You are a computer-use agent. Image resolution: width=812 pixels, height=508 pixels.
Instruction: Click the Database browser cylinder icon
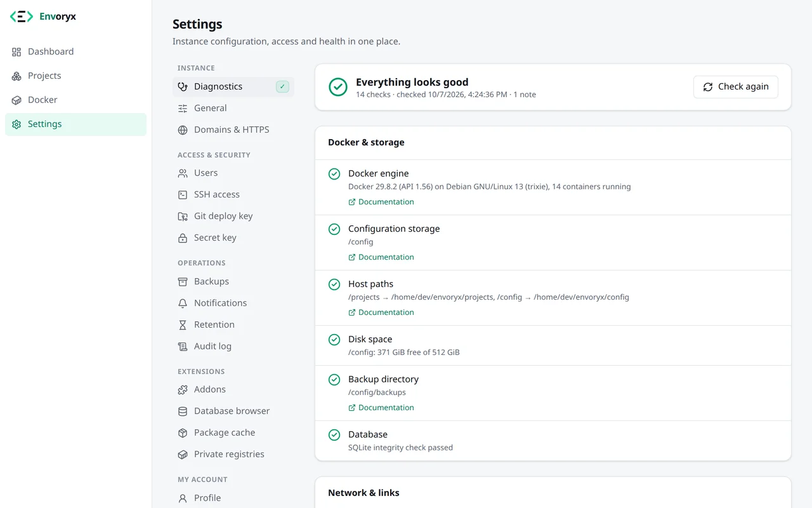click(183, 411)
